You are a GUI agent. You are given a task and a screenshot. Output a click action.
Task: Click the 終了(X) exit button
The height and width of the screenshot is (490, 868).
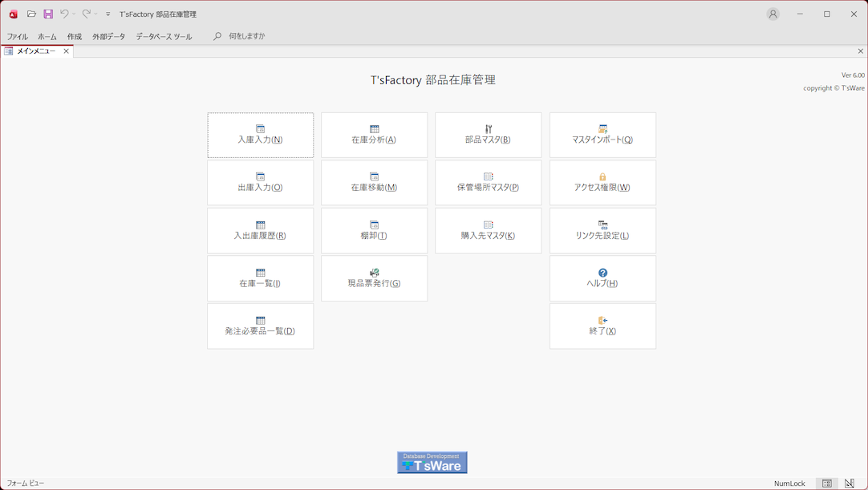[x=602, y=326]
